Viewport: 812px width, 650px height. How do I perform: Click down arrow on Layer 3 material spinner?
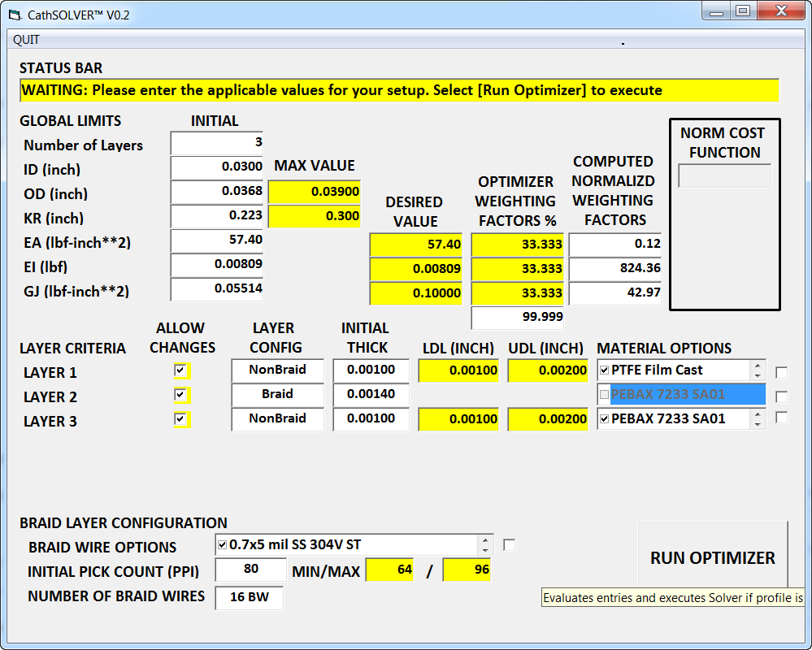point(758,424)
